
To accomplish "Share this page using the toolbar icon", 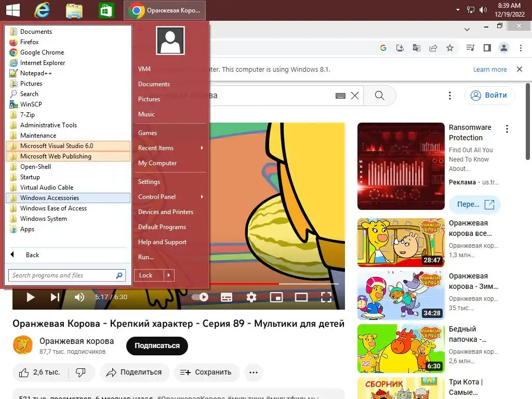I will tap(433, 48).
